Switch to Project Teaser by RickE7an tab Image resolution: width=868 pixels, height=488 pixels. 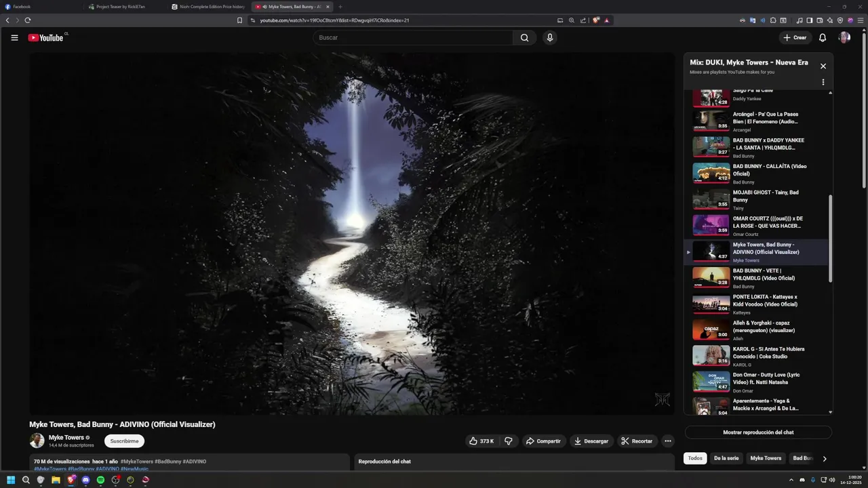coord(126,7)
